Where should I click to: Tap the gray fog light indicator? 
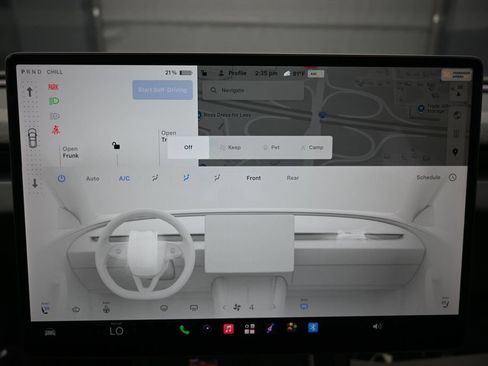(x=54, y=116)
